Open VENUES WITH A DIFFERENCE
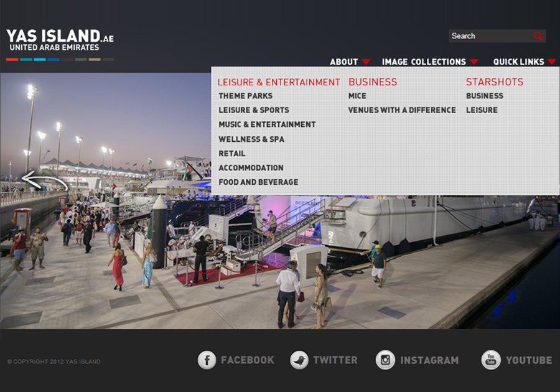This screenshot has height=392, width=560. click(x=401, y=110)
